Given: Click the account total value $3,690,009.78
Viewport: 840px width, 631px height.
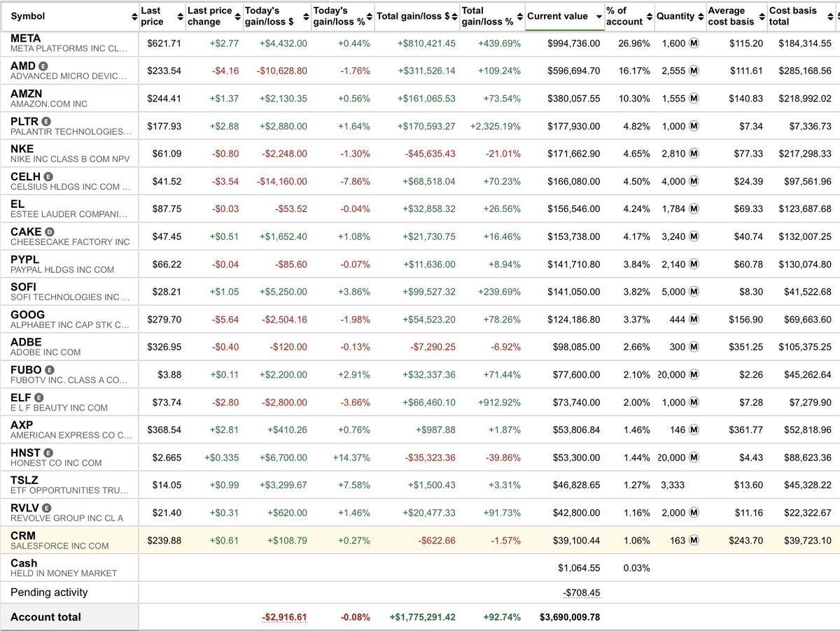Looking at the screenshot, I should pyautogui.click(x=570, y=618).
